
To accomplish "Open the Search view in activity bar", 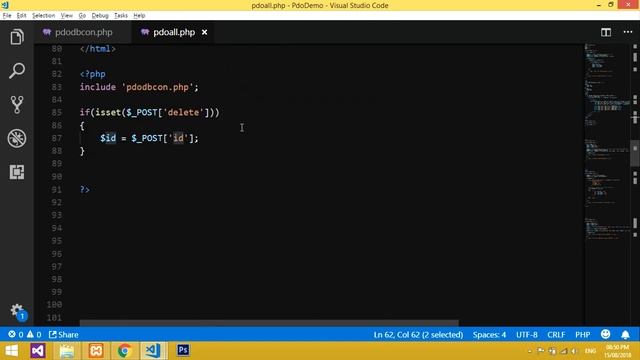I will coord(17,71).
